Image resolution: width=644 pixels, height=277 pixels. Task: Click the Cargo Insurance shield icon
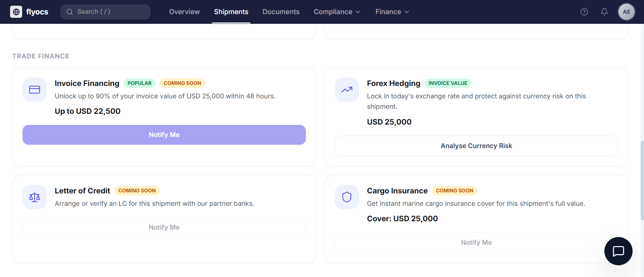click(347, 197)
